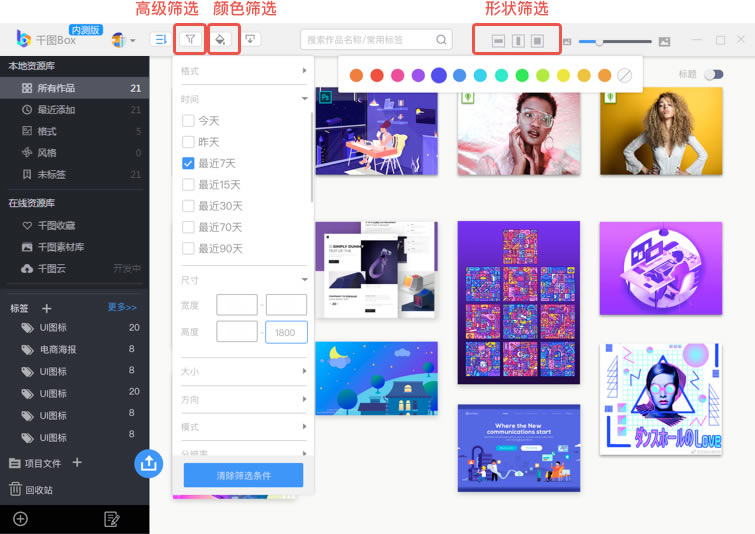Collapse the 尺寸 filter section
Viewport: 755px width, 534px height.
(243, 280)
